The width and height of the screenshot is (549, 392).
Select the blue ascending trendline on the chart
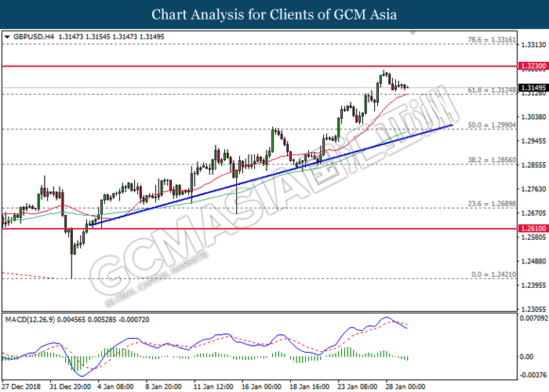click(x=271, y=175)
